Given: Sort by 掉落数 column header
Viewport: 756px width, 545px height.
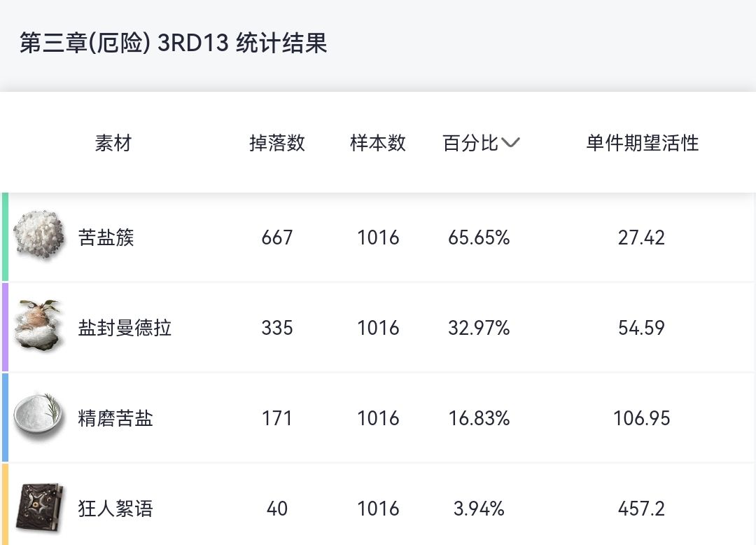Looking at the screenshot, I should [x=277, y=144].
